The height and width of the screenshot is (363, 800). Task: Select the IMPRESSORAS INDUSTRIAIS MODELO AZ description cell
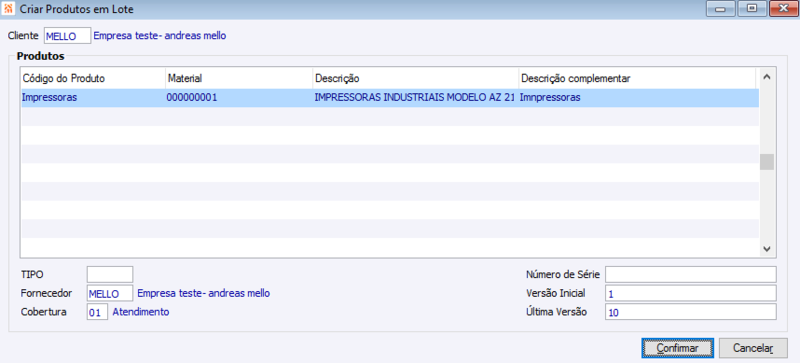coord(415,98)
